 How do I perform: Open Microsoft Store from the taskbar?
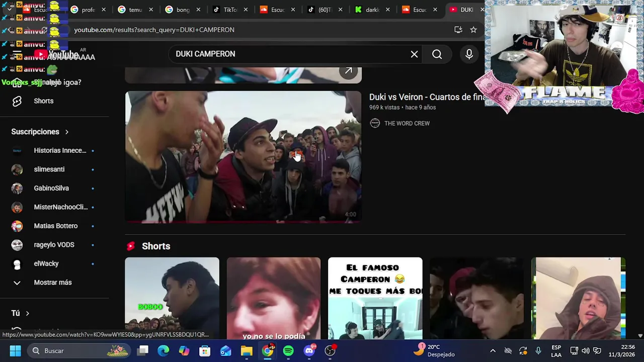(x=205, y=350)
